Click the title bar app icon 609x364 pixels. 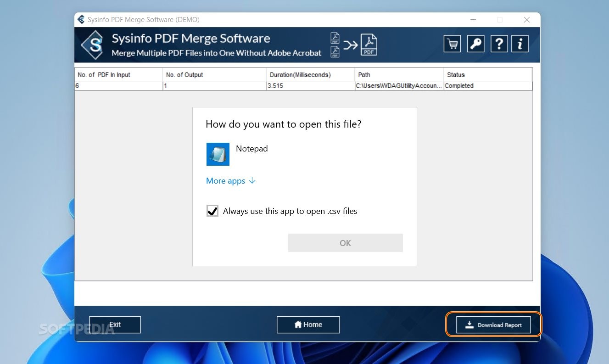(81, 20)
